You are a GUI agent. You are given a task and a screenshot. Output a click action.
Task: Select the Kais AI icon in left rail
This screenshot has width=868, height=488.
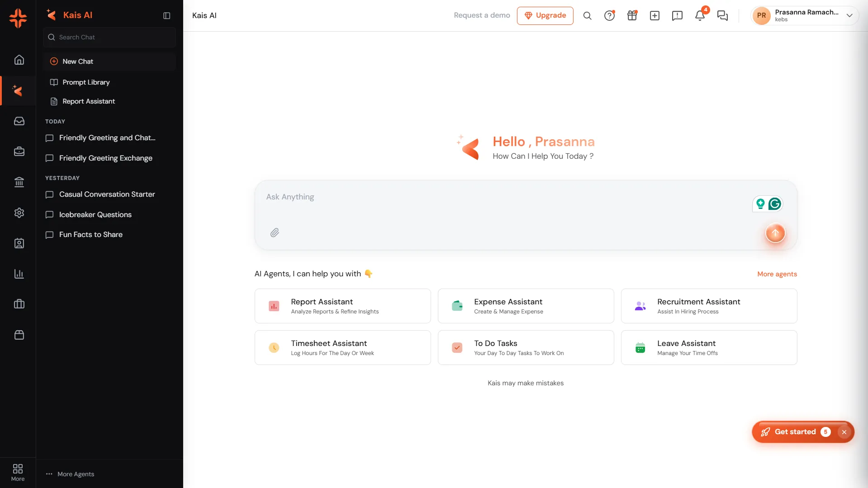pos(18,90)
